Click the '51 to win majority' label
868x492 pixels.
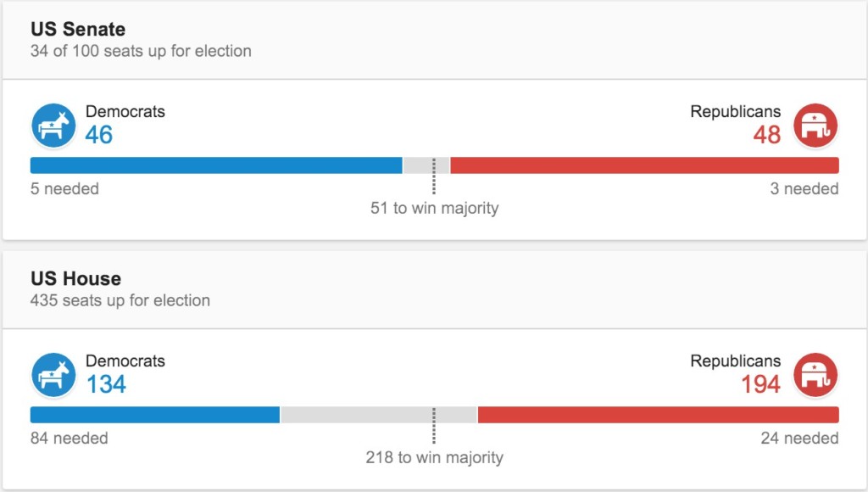(x=434, y=208)
